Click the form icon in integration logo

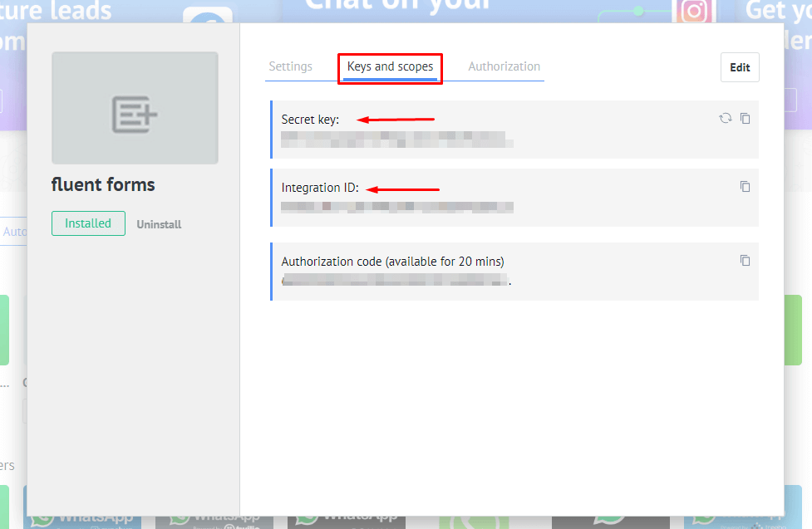coord(135,114)
